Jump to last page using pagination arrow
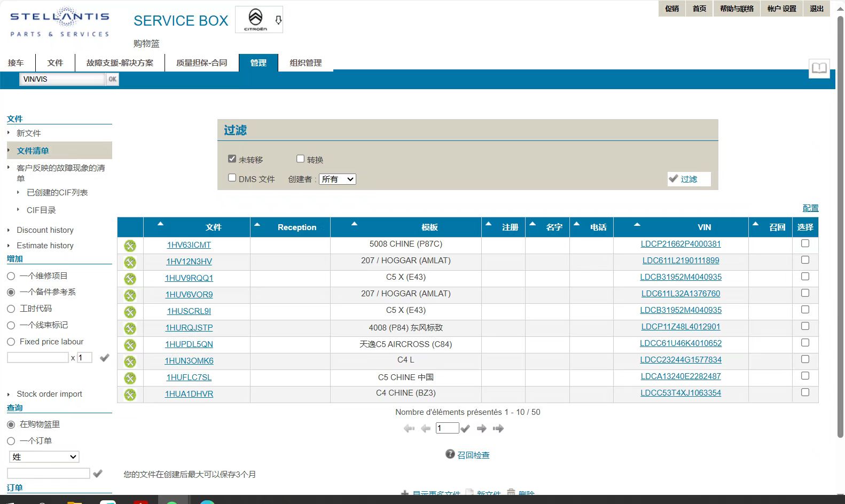 (498, 428)
